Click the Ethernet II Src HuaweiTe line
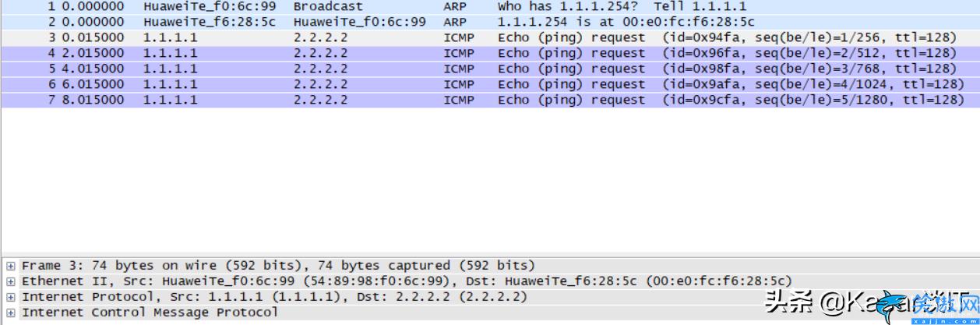The image size is (980, 325). point(407,281)
